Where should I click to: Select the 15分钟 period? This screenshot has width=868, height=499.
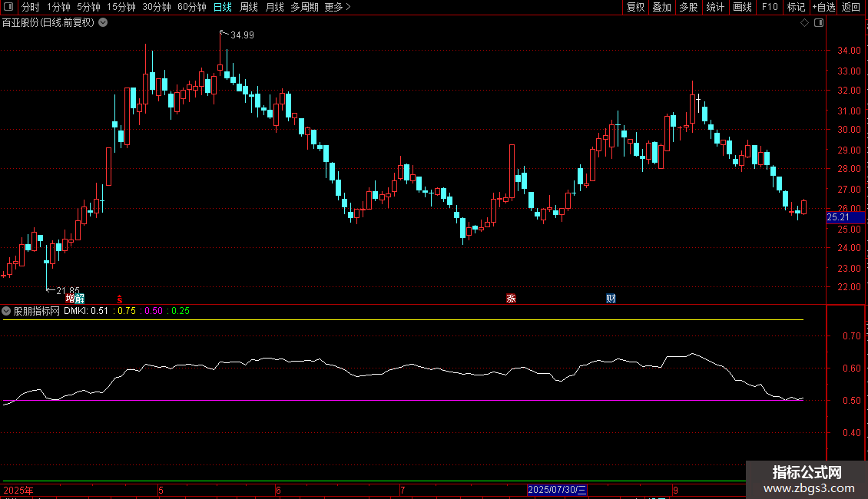(121, 7)
